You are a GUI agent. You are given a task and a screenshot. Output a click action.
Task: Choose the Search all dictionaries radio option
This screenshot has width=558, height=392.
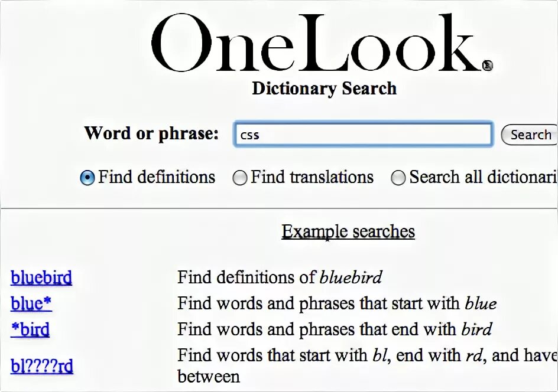pyautogui.click(x=398, y=178)
